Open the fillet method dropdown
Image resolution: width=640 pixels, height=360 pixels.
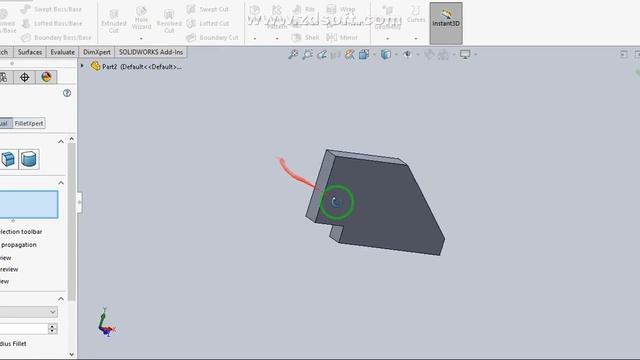(x=29, y=312)
